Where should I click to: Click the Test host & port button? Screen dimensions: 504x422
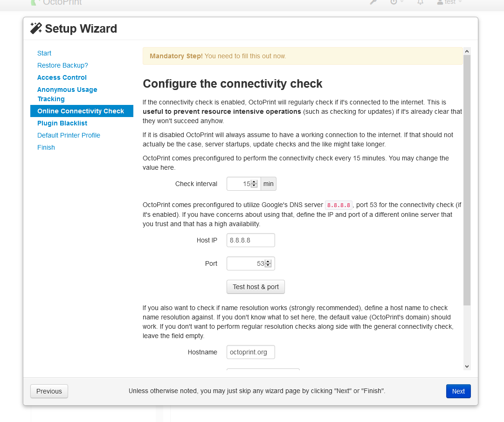pos(255,287)
